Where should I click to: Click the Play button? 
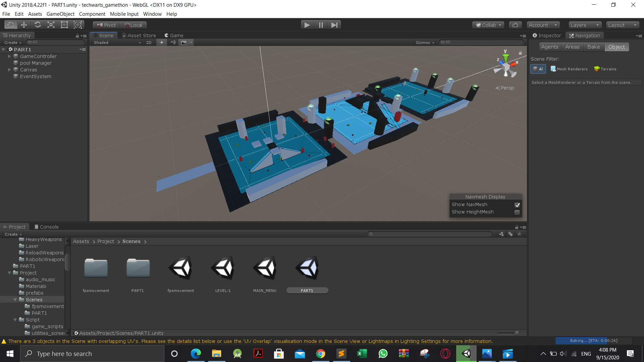(x=307, y=25)
